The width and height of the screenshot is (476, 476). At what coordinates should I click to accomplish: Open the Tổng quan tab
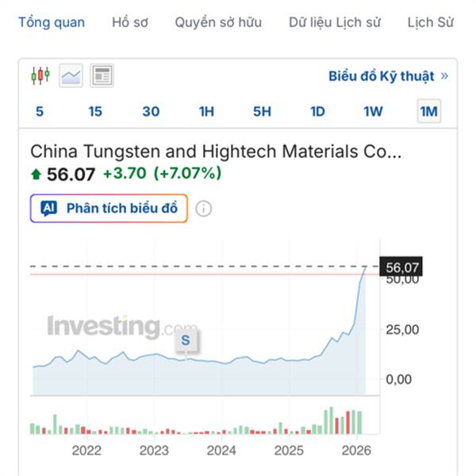52,22
